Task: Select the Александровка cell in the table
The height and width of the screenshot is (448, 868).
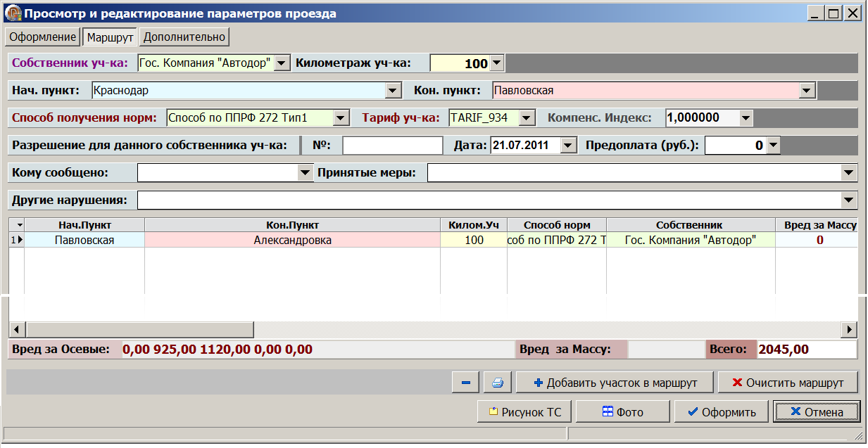Action: pos(292,240)
